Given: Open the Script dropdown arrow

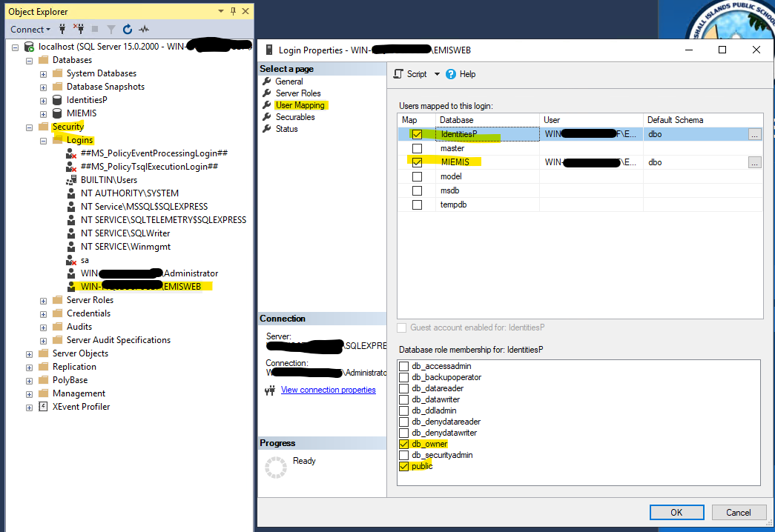Looking at the screenshot, I should [437, 74].
